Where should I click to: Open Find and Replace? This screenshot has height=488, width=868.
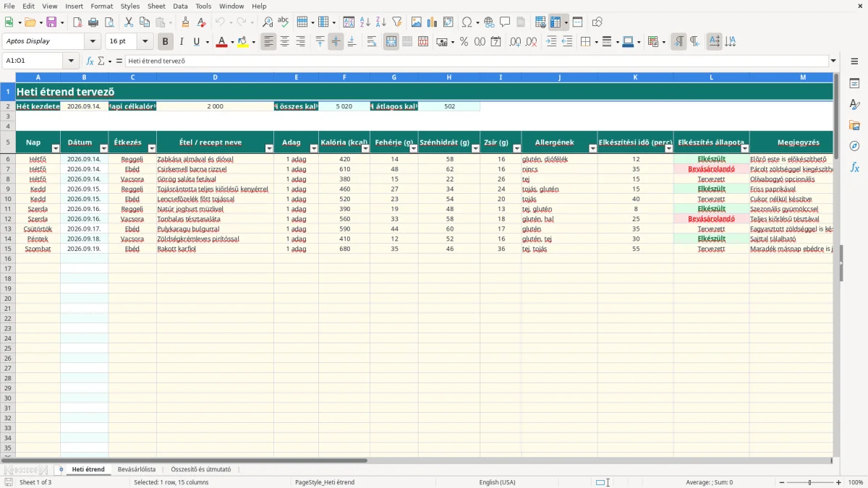(268, 22)
